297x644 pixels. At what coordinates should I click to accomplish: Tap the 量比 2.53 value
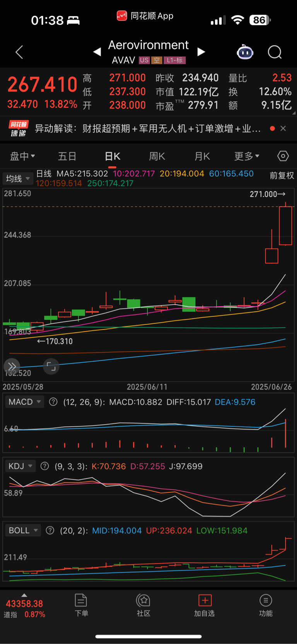[259, 78]
